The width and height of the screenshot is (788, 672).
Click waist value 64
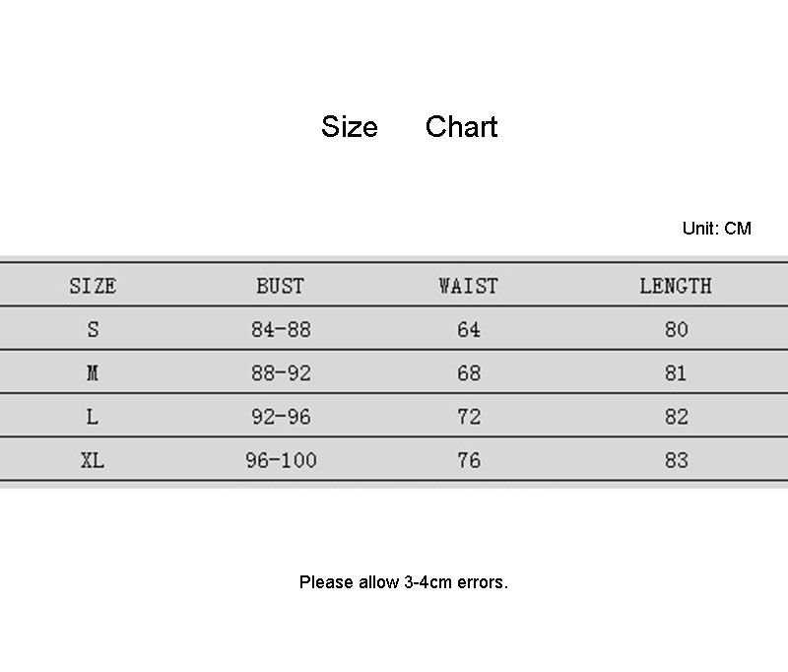point(469,330)
